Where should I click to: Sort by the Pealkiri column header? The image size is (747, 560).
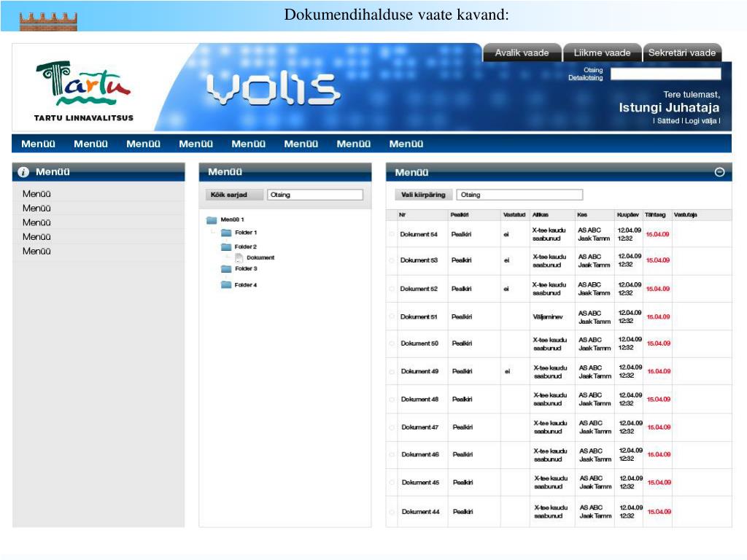(460, 215)
